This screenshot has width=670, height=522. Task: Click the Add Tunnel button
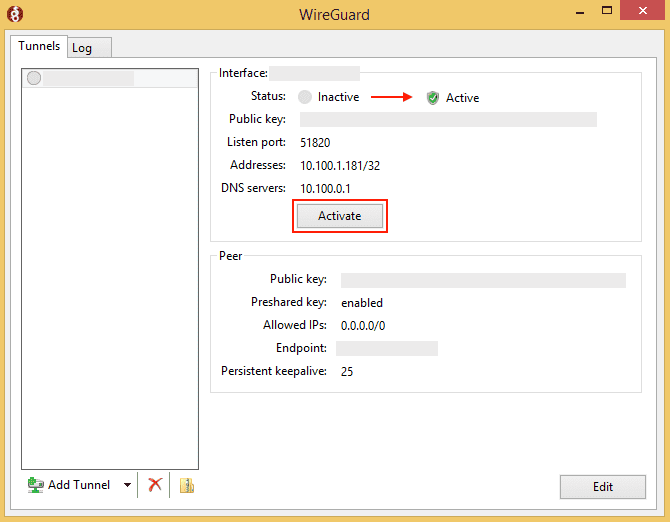[x=69, y=485]
